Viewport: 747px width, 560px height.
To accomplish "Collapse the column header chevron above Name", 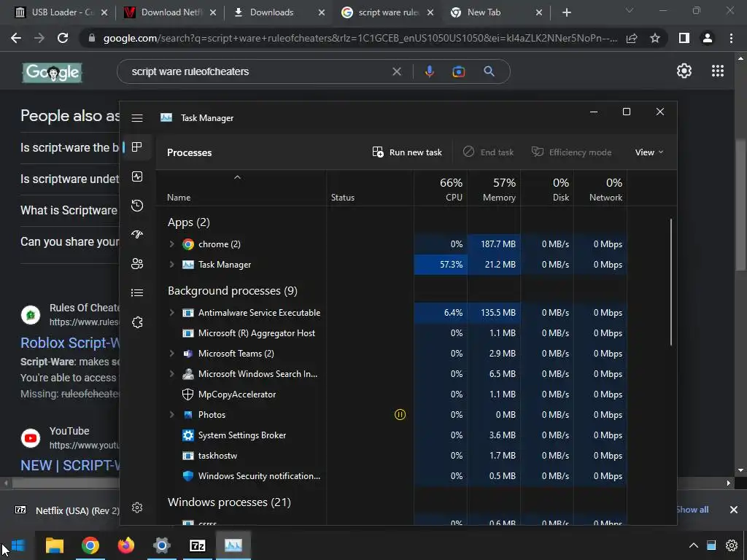I will coord(237,178).
